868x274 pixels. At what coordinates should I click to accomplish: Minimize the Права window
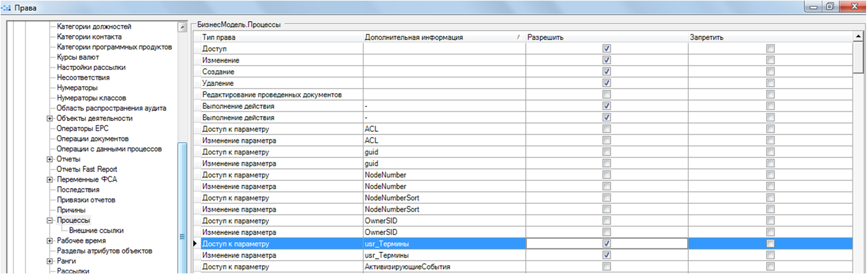click(x=813, y=7)
